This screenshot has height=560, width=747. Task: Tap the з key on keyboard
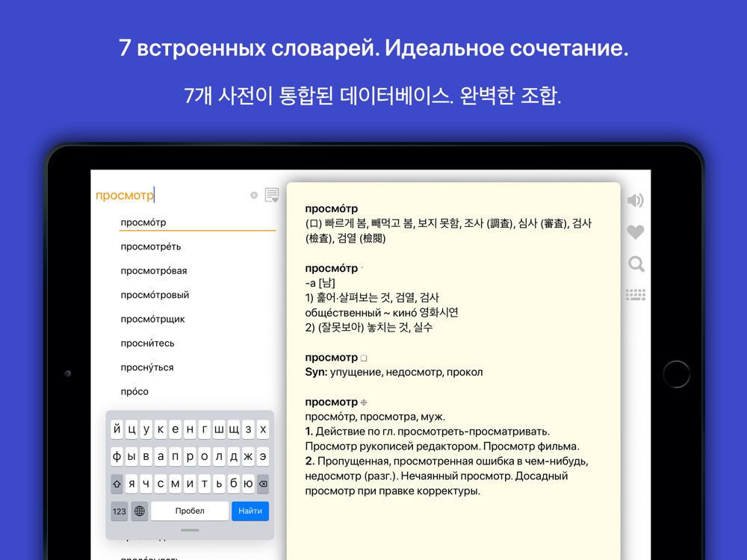coord(248,429)
